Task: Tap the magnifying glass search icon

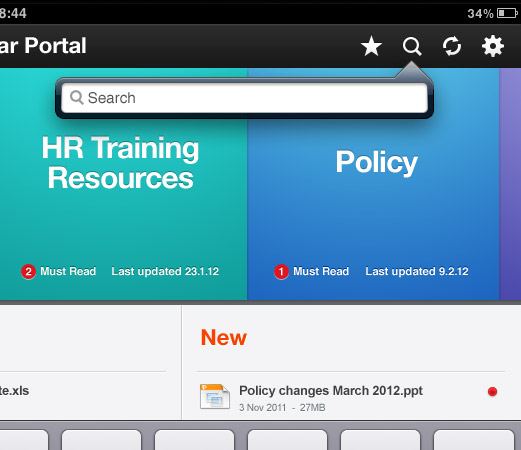Action: pyautogui.click(x=412, y=46)
